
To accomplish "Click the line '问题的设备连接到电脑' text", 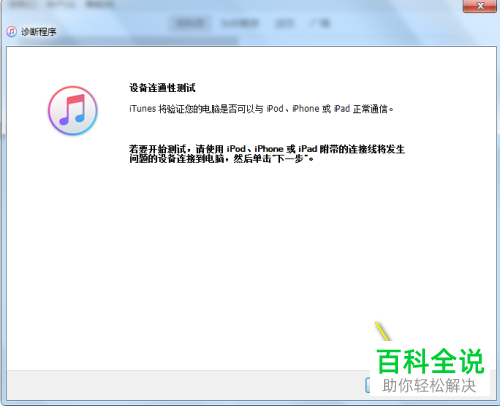I will (221, 159).
